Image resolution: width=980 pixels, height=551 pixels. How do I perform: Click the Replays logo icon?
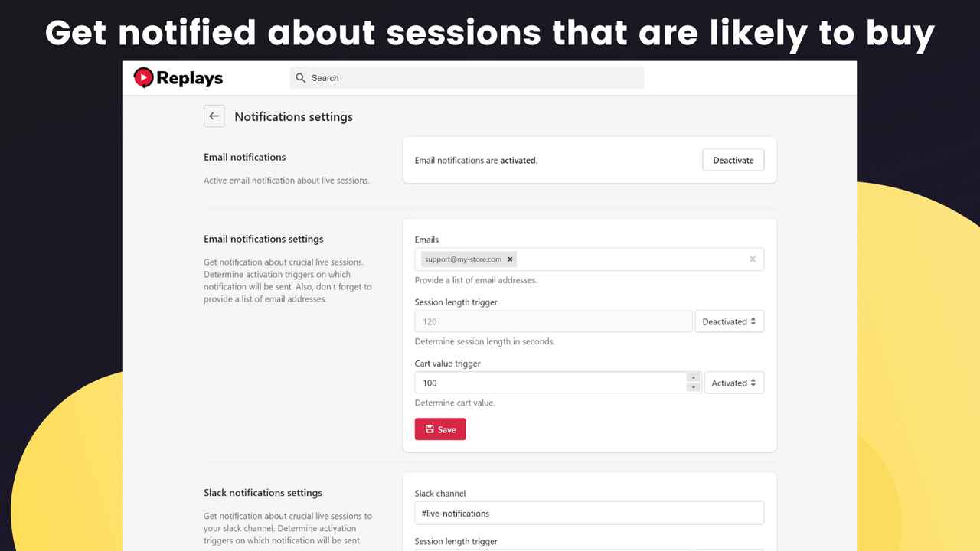[x=143, y=77]
